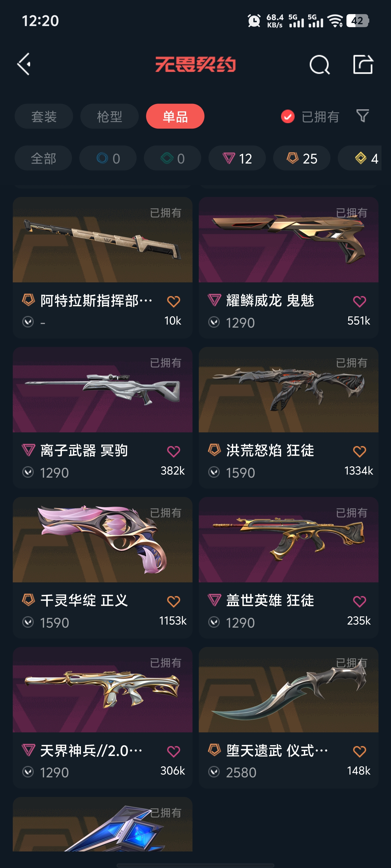Favorite the 洪荒怒焰 狂徒 heart icon
391x868 pixels.
tap(359, 451)
